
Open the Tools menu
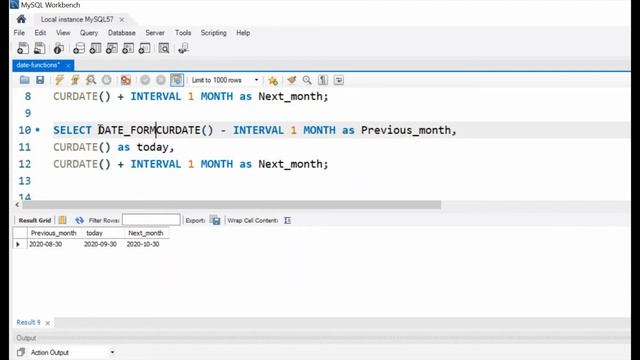183,33
